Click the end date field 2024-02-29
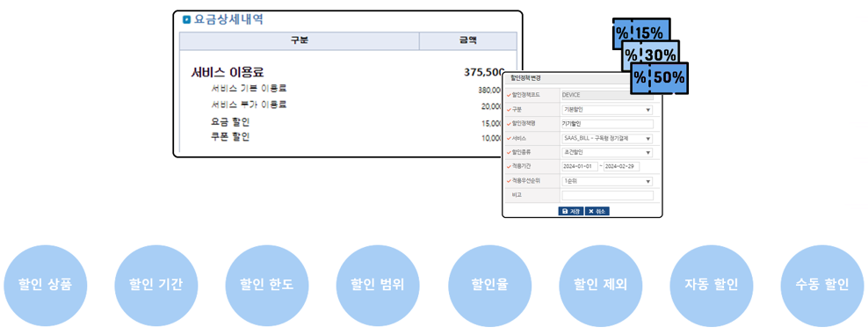 pos(622,167)
